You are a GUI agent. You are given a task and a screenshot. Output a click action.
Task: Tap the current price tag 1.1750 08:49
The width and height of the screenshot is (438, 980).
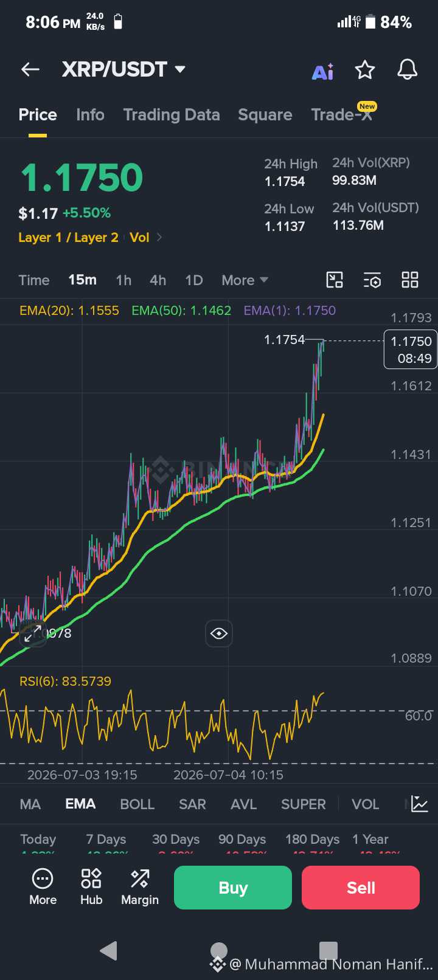(411, 350)
